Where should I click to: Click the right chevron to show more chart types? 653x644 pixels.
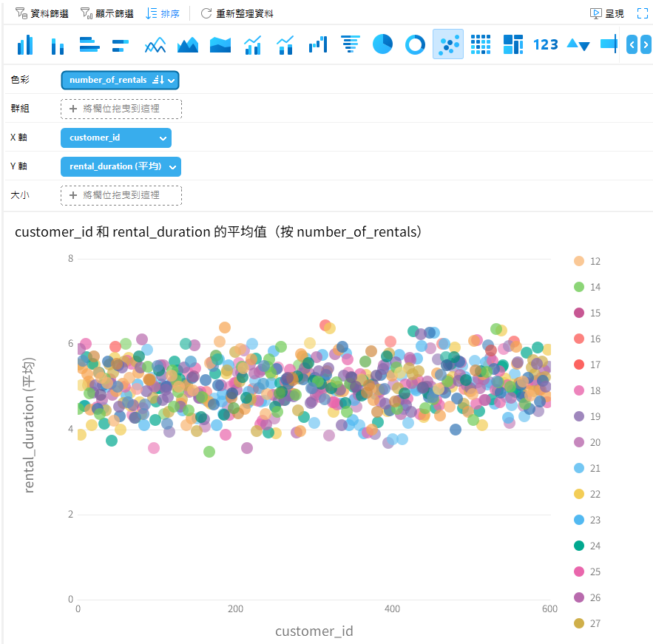coord(644,44)
